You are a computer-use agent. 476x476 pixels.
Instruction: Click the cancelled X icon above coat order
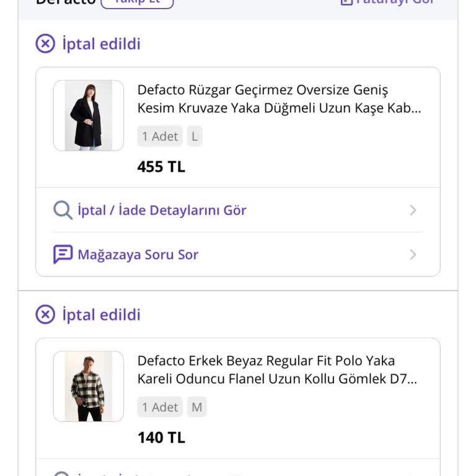45,43
